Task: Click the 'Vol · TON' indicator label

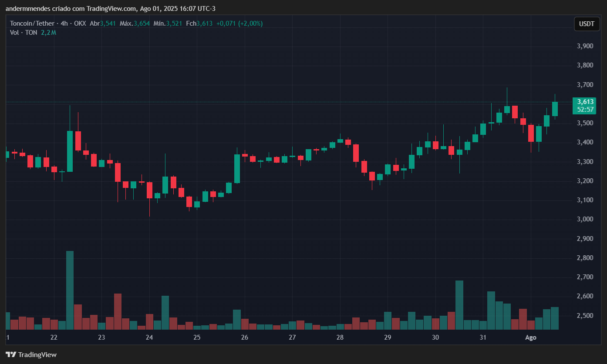Action: click(x=24, y=32)
